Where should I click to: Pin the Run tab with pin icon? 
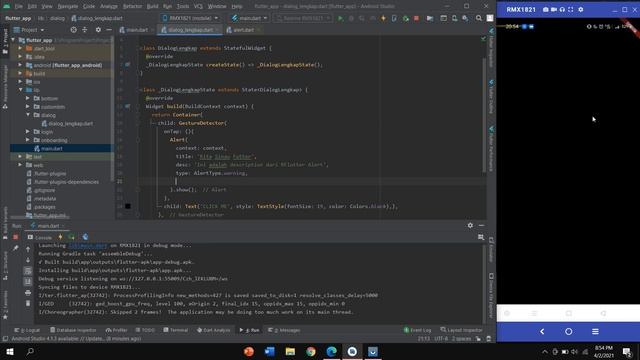(16, 248)
